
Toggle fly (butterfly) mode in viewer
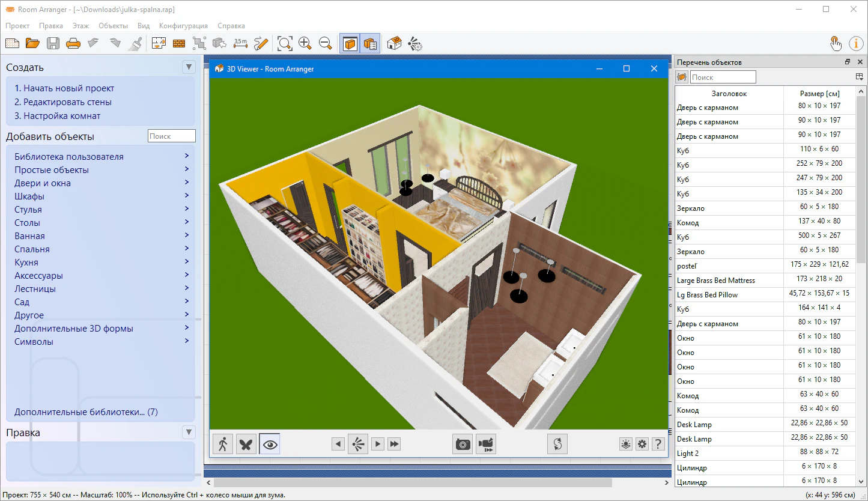pyautogui.click(x=246, y=444)
